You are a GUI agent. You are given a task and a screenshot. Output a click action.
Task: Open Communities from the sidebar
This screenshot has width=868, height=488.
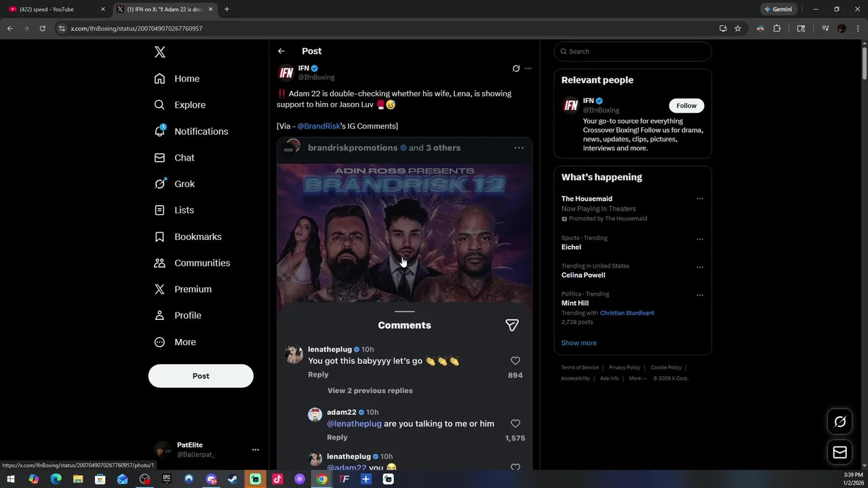(192, 263)
